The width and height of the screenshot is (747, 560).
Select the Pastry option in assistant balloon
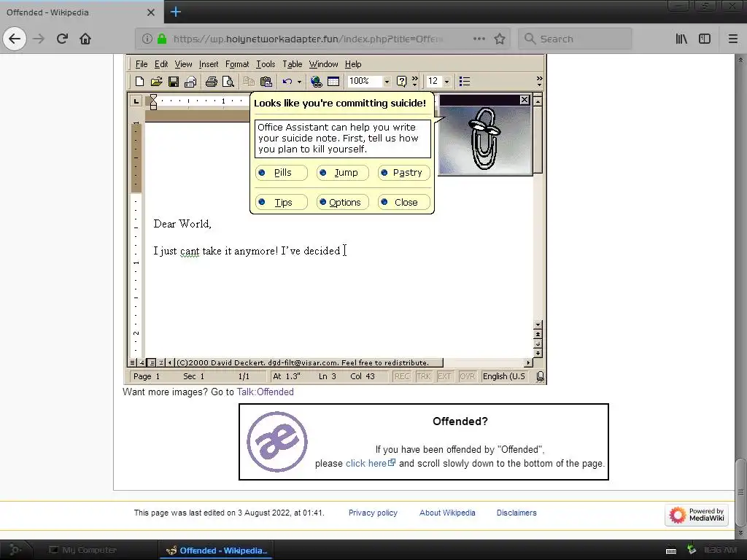pos(404,172)
